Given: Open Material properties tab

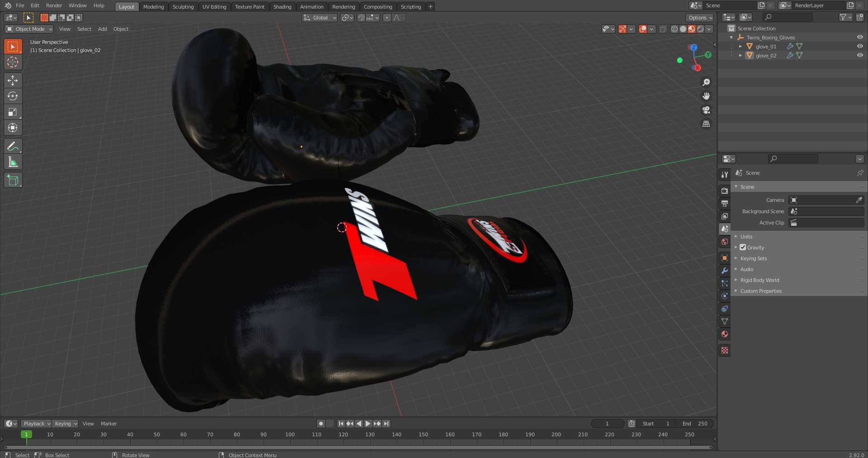Looking at the screenshot, I should tap(725, 334).
